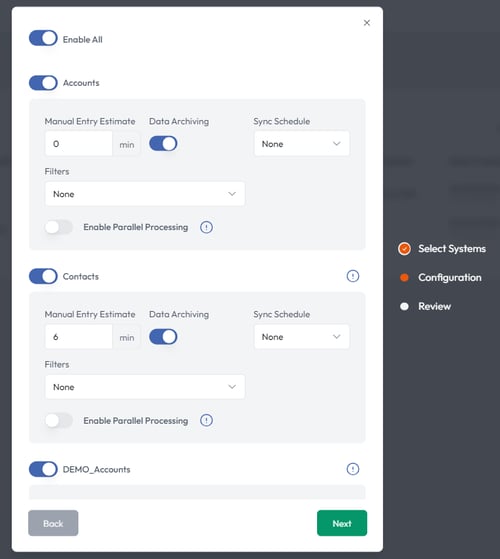Click info icon next to DEMO_Accounts header
Image resolution: width=500 pixels, height=559 pixels.
353,469
